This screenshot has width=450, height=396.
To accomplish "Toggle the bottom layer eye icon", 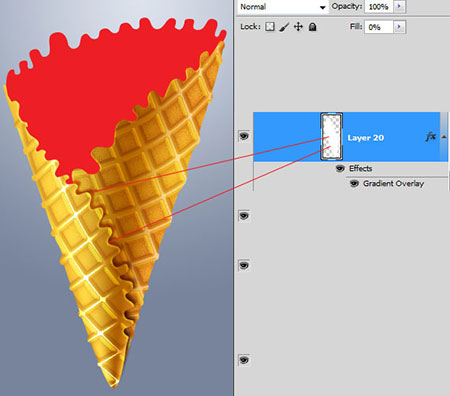I will click(x=244, y=360).
